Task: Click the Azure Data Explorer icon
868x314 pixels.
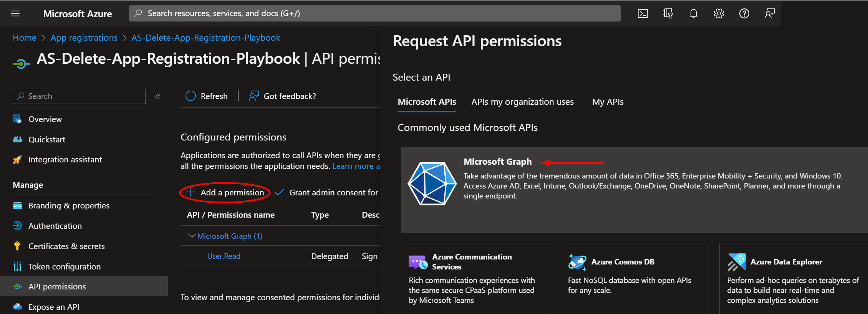Action: coord(736,262)
